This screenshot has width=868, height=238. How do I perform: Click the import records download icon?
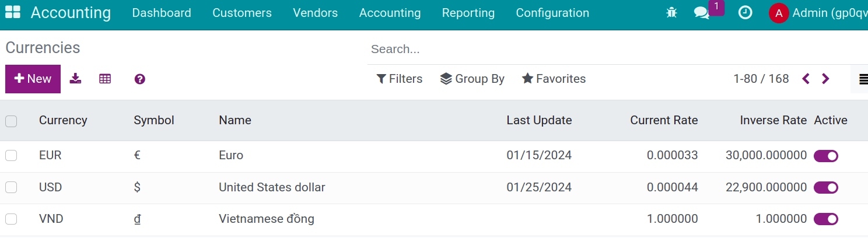point(75,79)
